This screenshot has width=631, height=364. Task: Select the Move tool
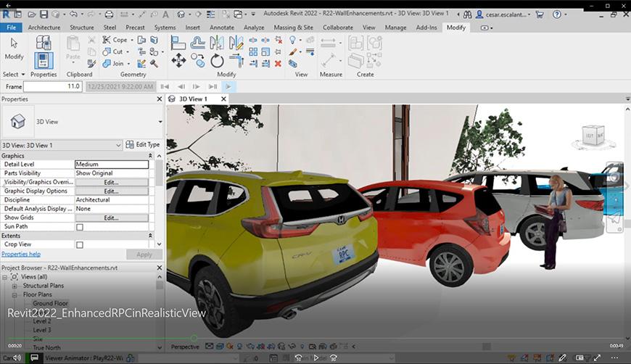pos(178,61)
